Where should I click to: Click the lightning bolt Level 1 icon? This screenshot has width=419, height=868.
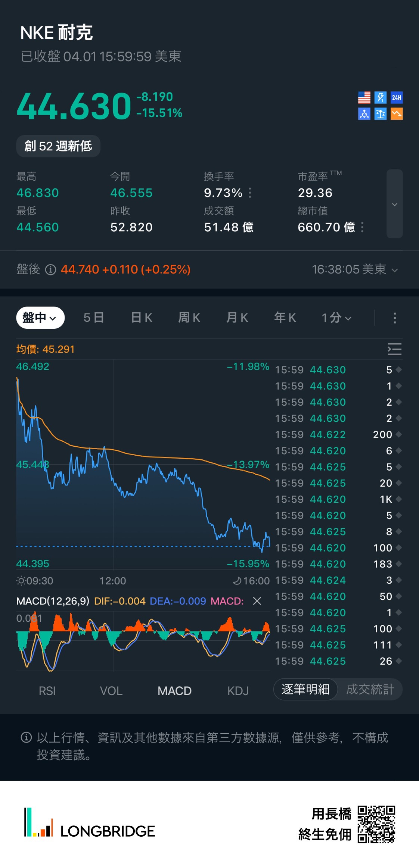point(380,98)
